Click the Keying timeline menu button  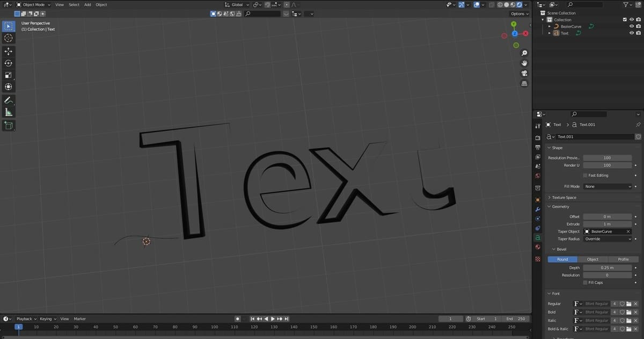[47, 319]
